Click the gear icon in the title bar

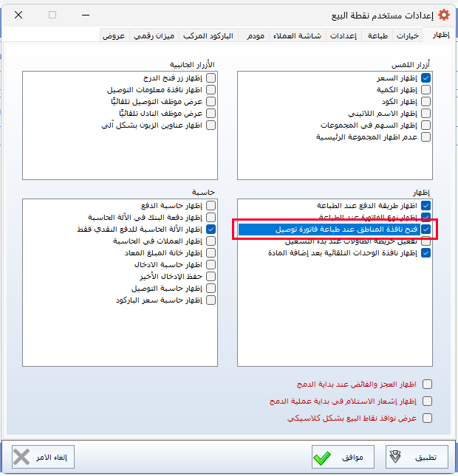point(443,15)
